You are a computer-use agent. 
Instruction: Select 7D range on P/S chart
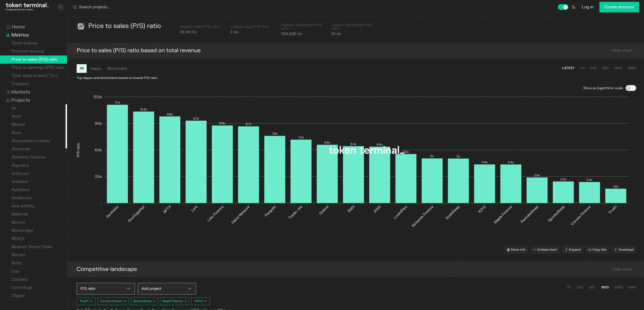point(582,68)
